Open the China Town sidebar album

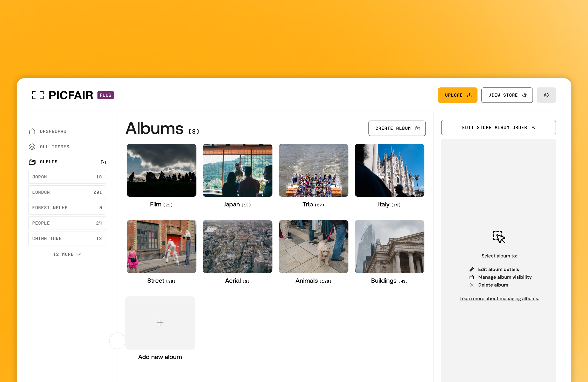[67, 239]
